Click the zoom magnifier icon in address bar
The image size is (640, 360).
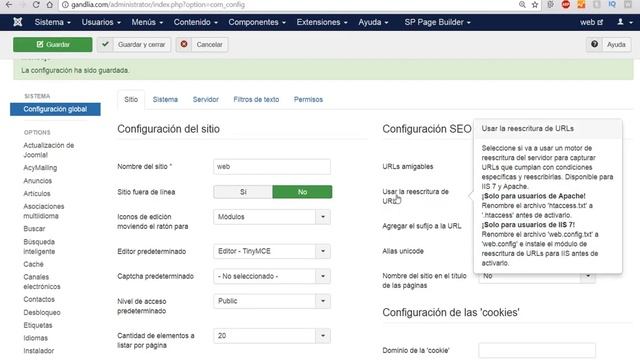click(x=522, y=5)
